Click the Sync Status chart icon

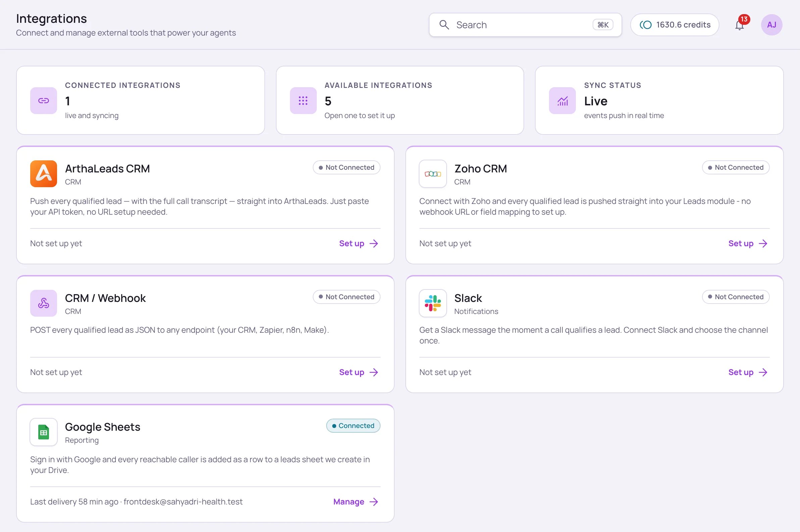point(562,101)
